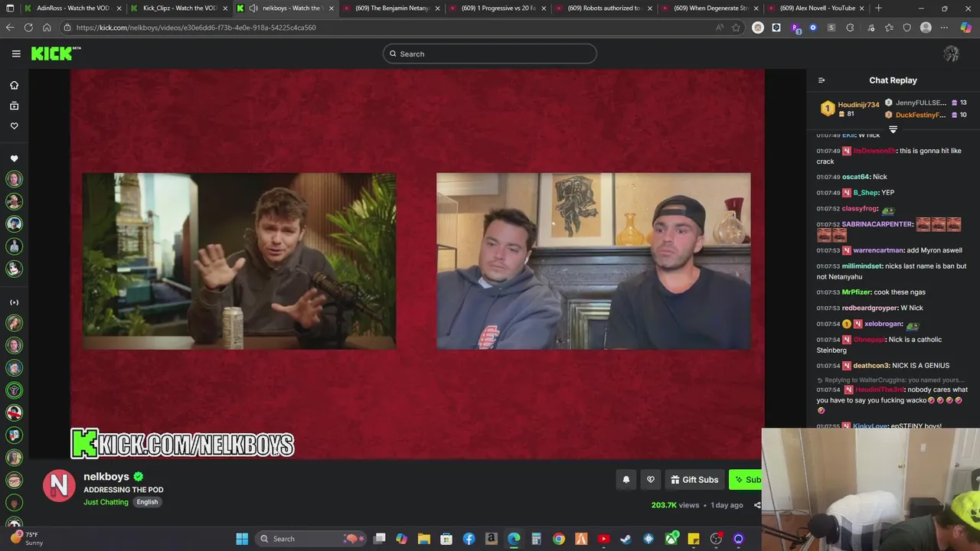This screenshot has width=980, height=551.
Task: Open the Amazon icon on the taskbar
Action: (492, 539)
